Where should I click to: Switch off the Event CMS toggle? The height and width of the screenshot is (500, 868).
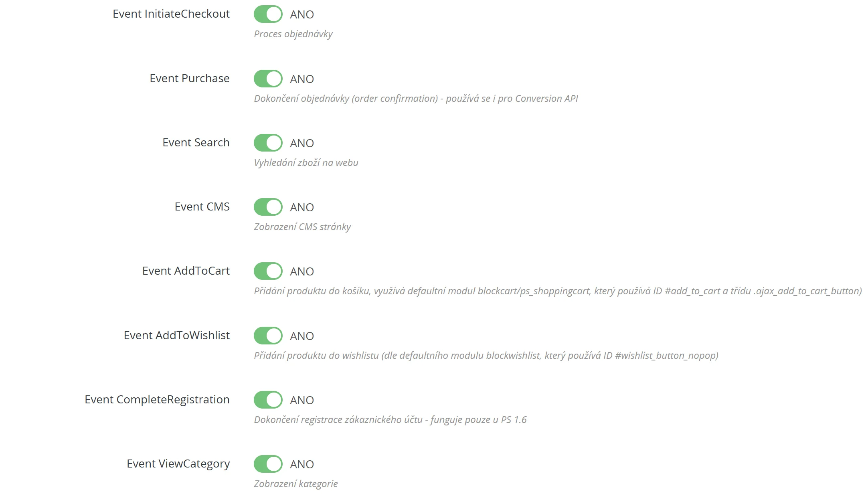(268, 207)
